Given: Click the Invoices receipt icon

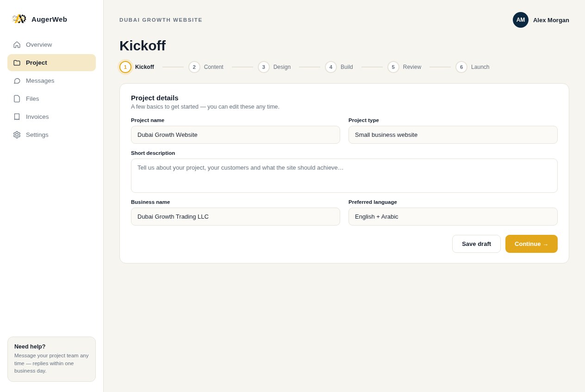Looking at the screenshot, I should (x=17, y=117).
